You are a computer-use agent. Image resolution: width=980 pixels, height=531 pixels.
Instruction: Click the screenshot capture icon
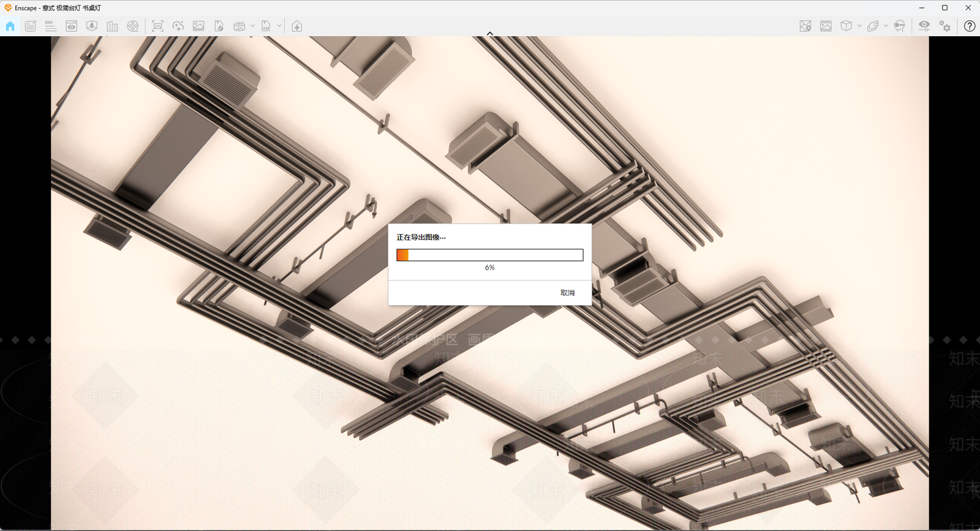[157, 26]
